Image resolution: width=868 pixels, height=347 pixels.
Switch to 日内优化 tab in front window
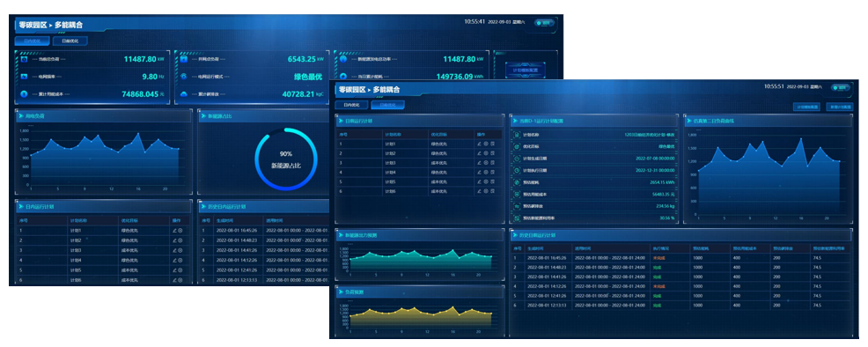tap(351, 105)
